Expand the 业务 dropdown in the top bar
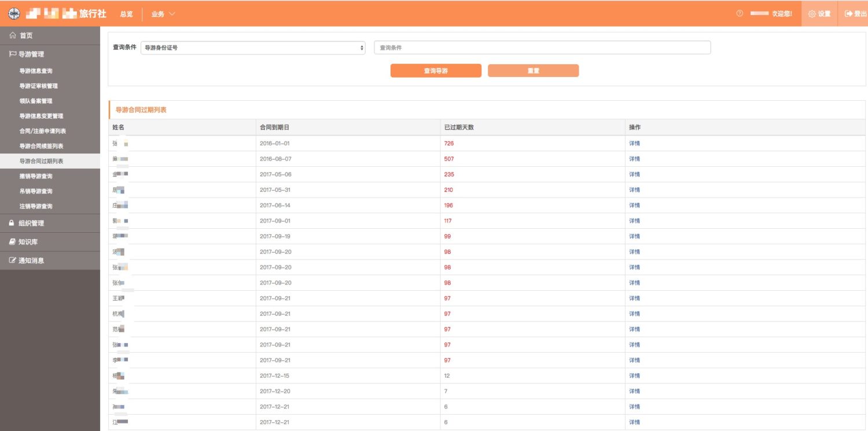 tap(163, 13)
